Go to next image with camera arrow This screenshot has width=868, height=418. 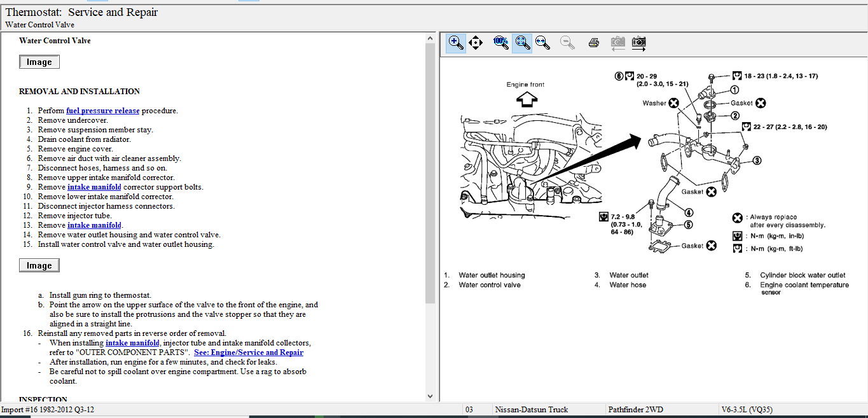pos(638,43)
